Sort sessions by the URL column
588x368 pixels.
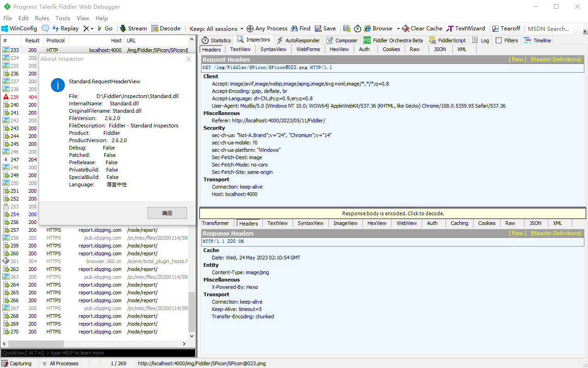[x=156, y=40]
